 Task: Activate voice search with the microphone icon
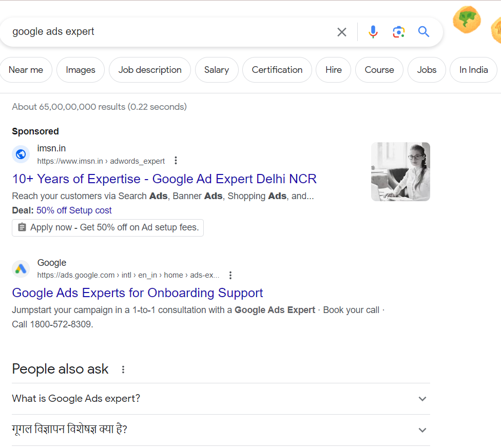[x=373, y=32]
